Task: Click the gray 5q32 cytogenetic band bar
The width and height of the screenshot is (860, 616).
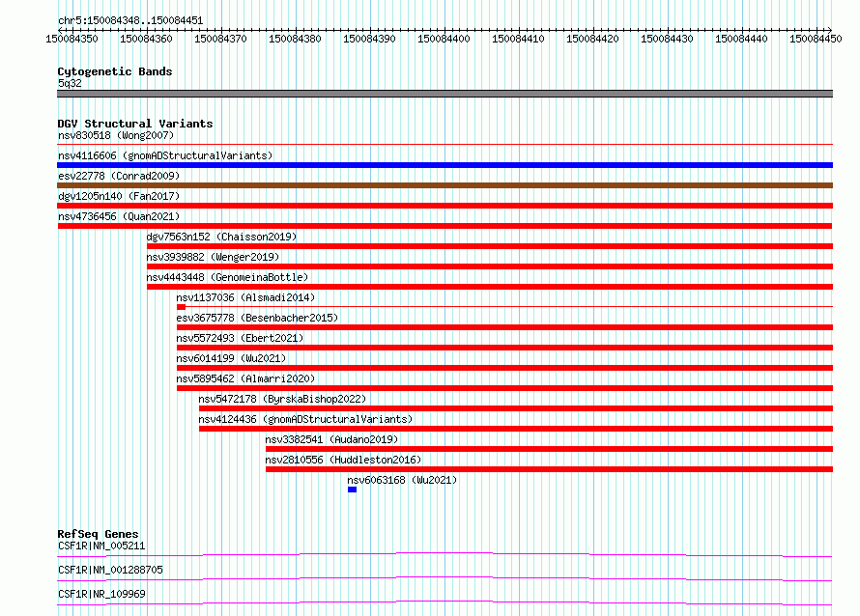Action: pos(444,94)
